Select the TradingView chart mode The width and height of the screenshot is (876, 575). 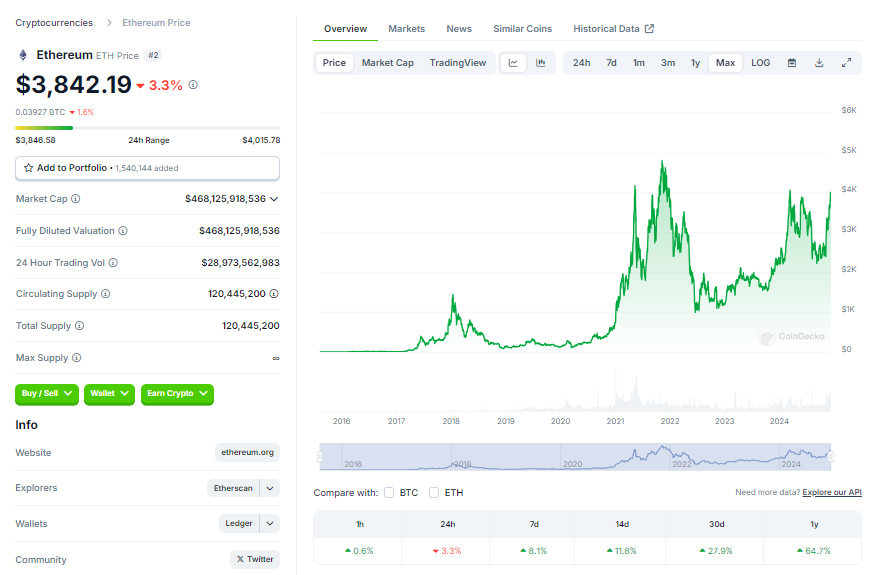pos(458,63)
